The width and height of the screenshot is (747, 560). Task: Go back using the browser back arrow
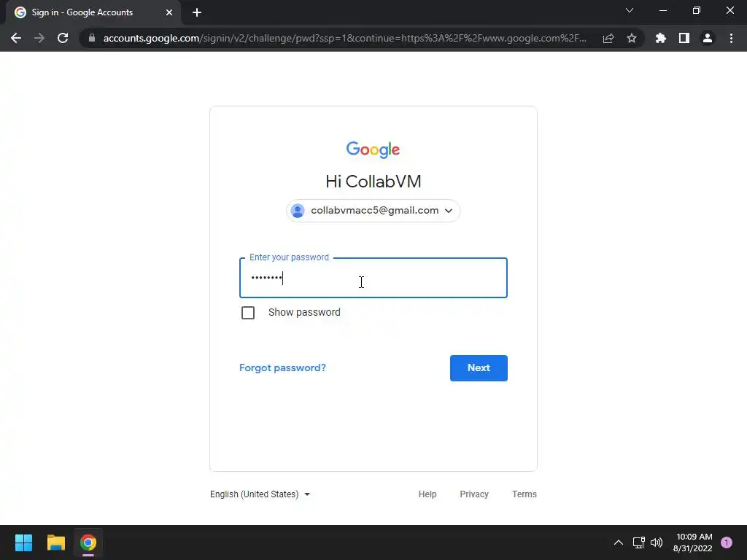click(x=16, y=38)
